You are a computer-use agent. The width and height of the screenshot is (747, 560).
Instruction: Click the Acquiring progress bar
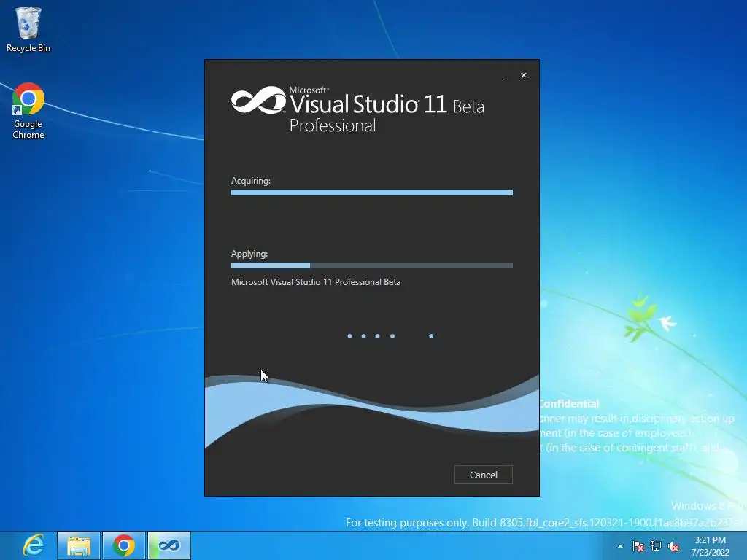point(371,192)
